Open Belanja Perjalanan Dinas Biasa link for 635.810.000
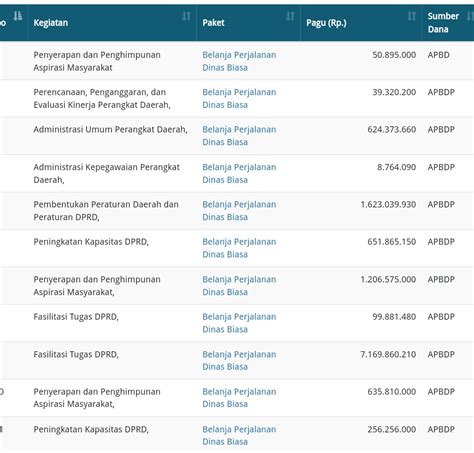 point(239,398)
